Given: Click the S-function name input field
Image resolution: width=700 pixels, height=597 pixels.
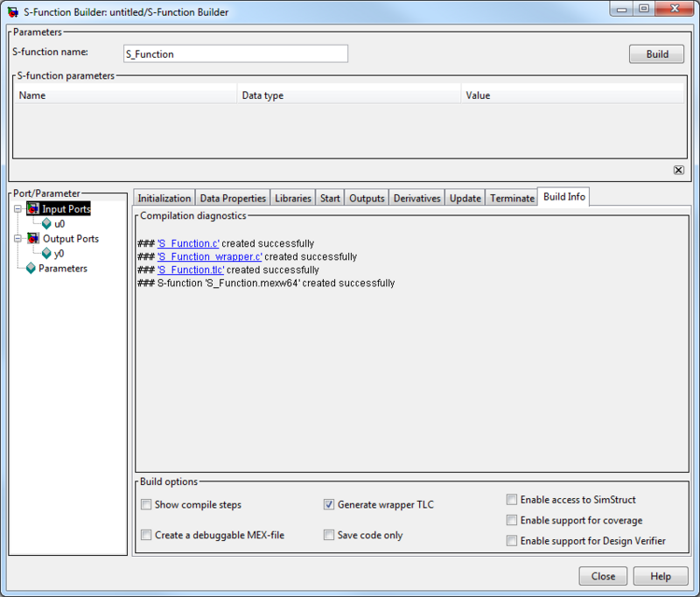Looking at the screenshot, I should click(234, 54).
